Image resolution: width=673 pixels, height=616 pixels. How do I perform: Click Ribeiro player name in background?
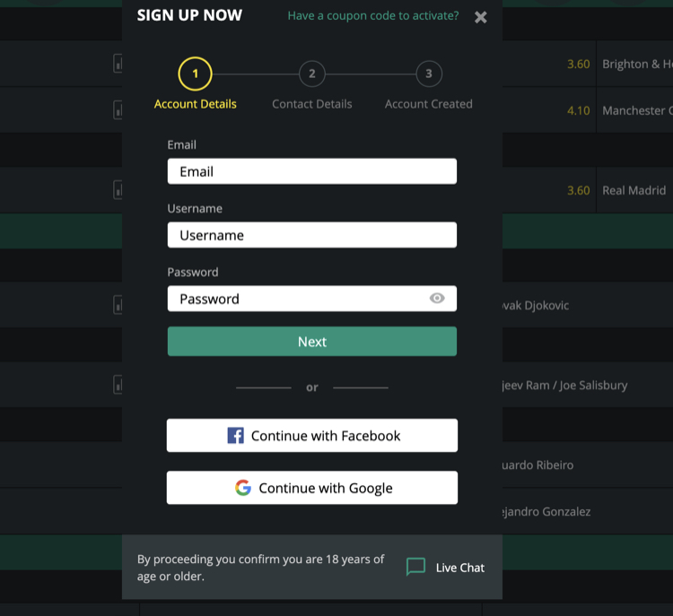pos(538,465)
